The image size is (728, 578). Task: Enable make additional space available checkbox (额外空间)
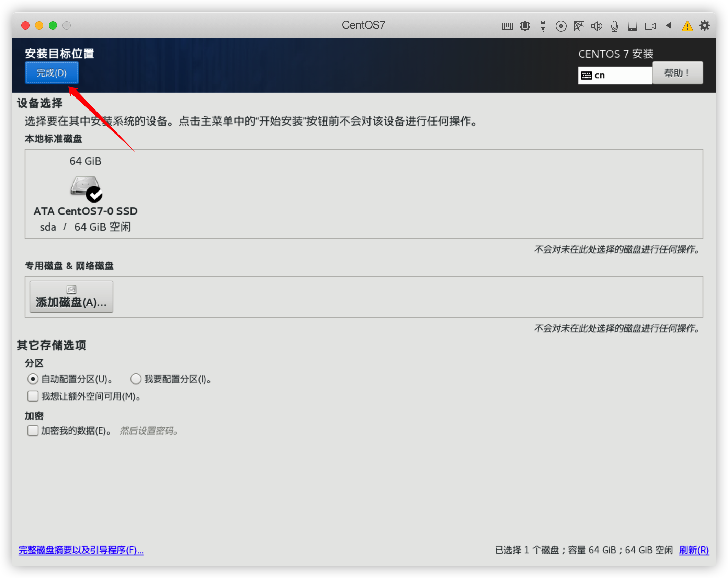pos(33,396)
